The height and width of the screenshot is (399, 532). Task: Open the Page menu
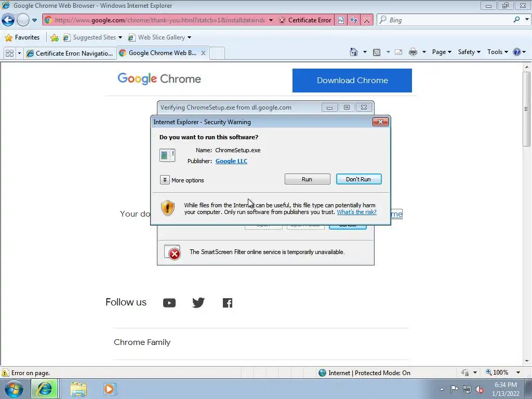click(x=442, y=52)
